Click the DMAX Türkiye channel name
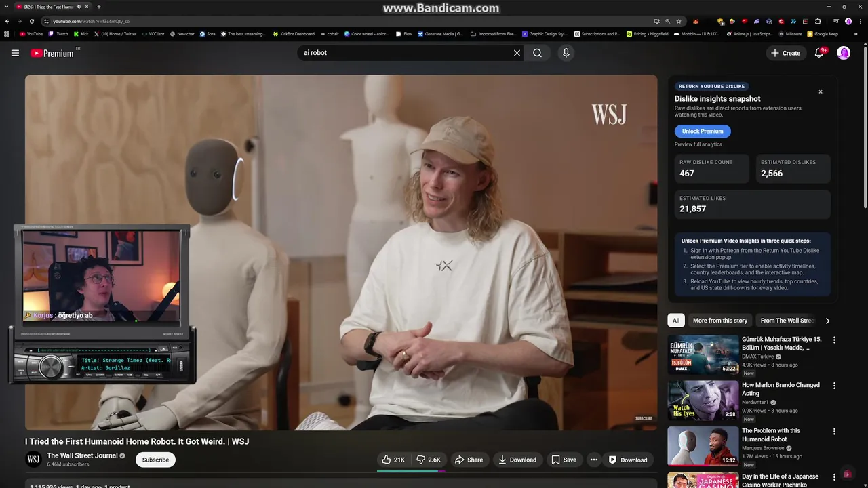This screenshot has height=488, width=868. click(x=758, y=357)
